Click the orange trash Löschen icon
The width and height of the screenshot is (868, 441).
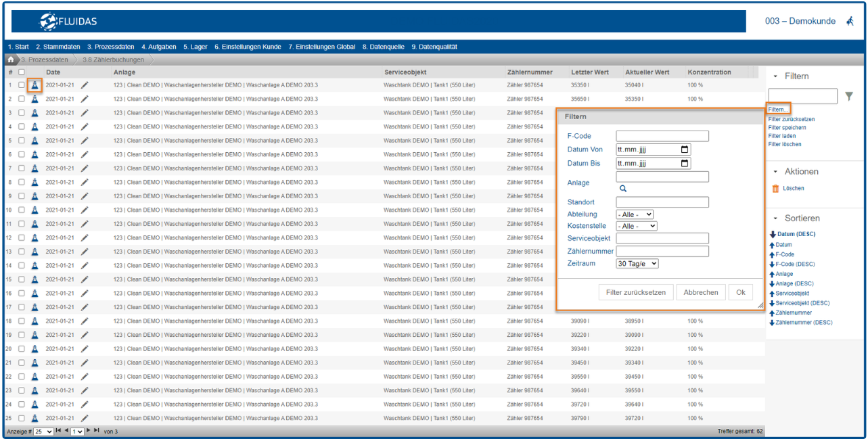tap(775, 189)
